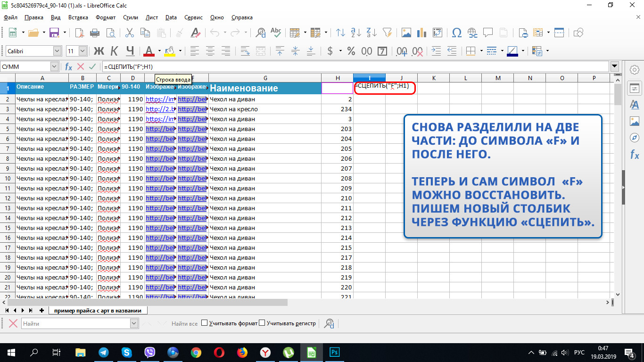The height and width of the screenshot is (362, 644).
Task: Click the font color red A swatch
Action: [149, 51]
